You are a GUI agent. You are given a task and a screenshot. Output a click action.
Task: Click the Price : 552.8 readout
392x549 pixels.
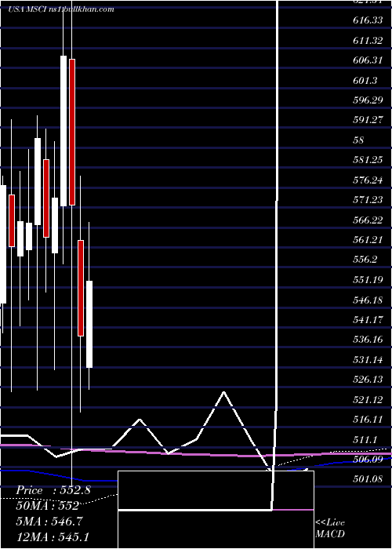click(53, 490)
